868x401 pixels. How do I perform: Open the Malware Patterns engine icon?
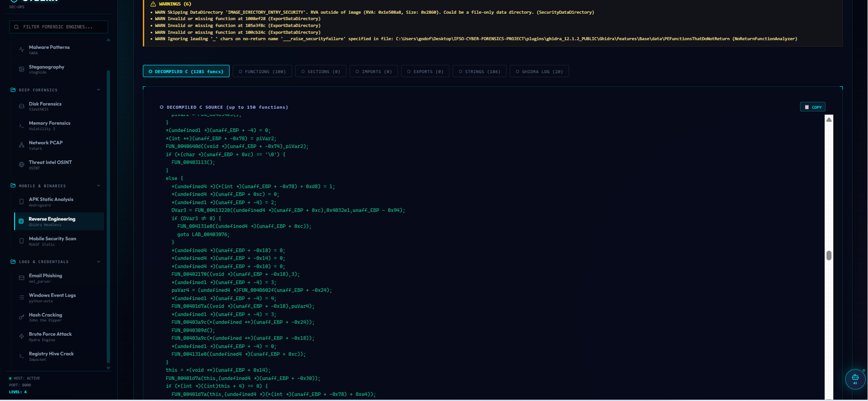[x=21, y=50]
